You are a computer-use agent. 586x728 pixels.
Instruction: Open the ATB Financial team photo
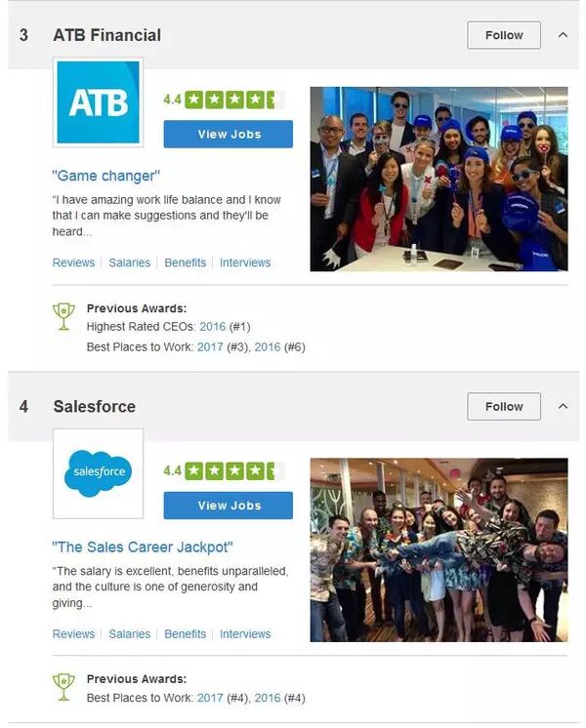click(x=439, y=179)
